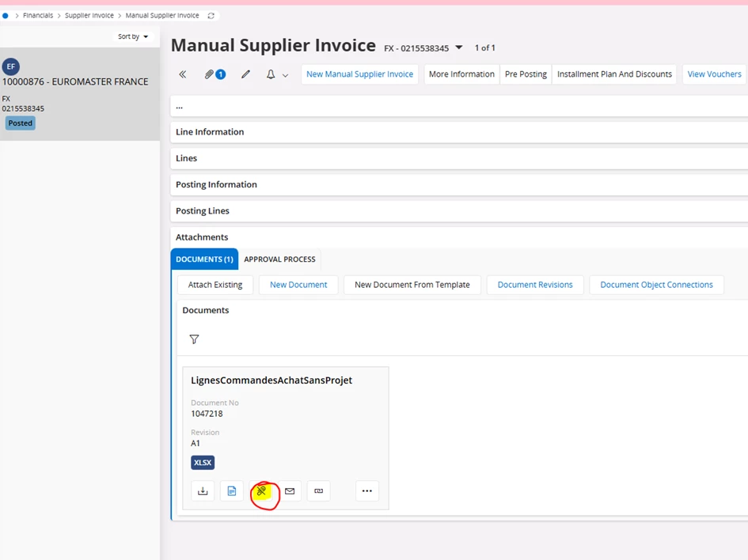Click the documents filter funnel icon
This screenshot has width=748, height=560.
point(194,339)
